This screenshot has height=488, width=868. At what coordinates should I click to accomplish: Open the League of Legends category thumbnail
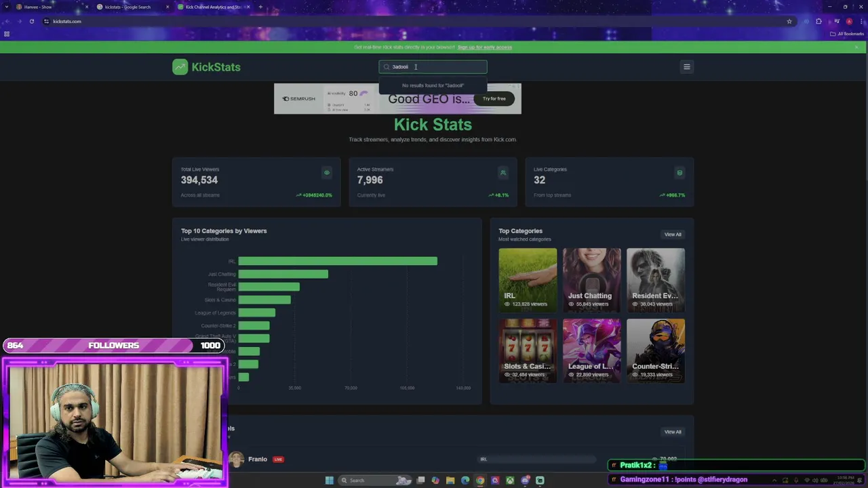[591, 350]
